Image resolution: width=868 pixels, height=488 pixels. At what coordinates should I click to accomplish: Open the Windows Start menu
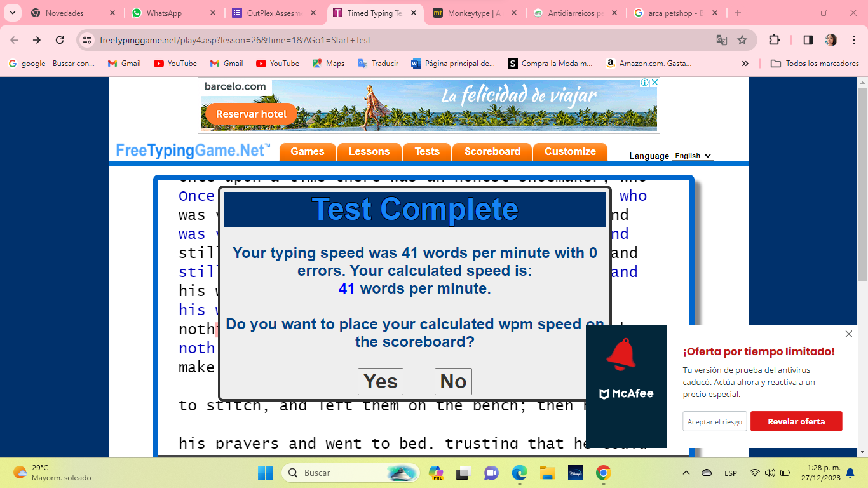265,473
